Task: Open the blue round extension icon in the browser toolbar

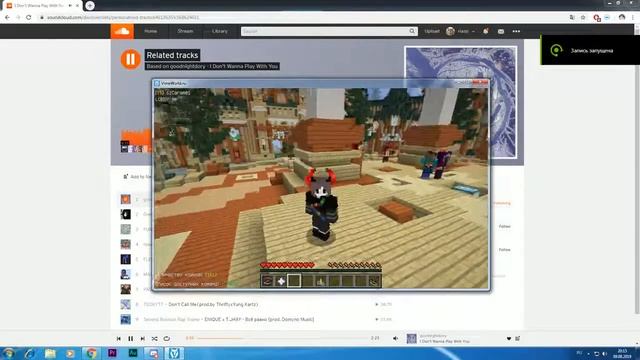Action: tap(607, 18)
